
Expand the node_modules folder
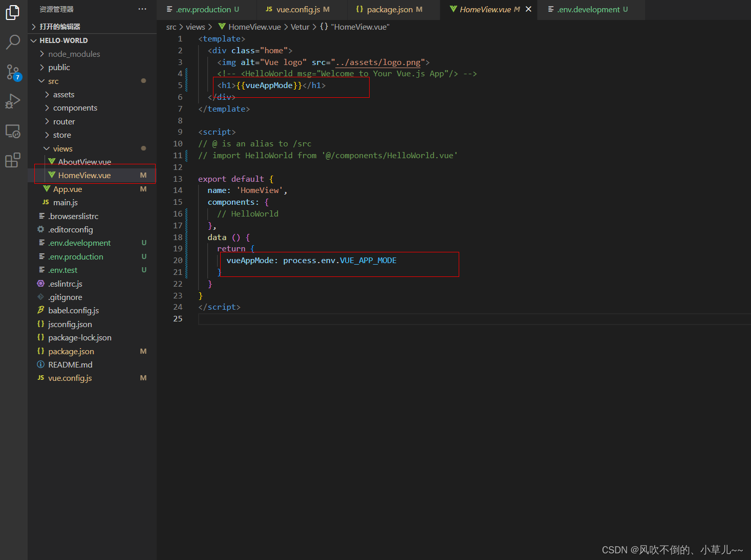point(92,54)
